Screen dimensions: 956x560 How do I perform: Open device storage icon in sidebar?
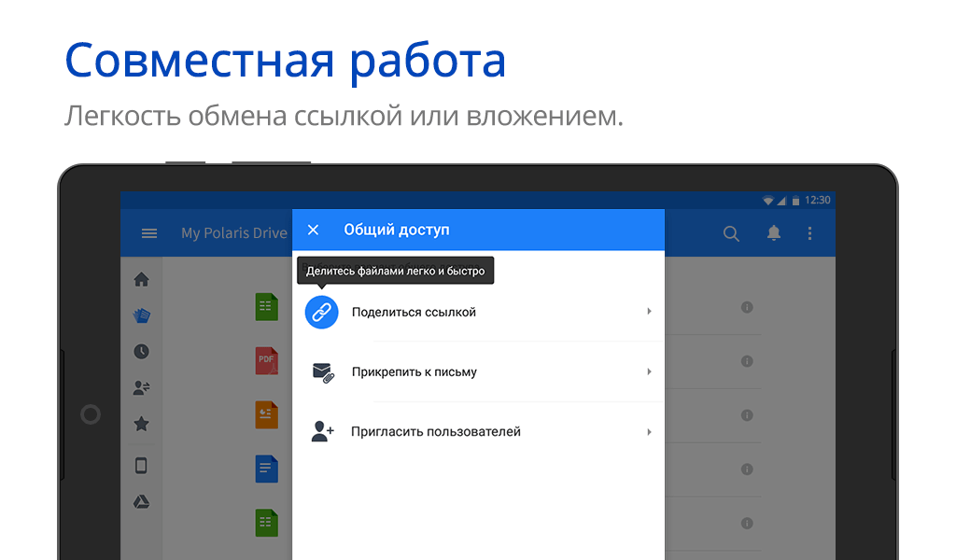click(x=142, y=466)
